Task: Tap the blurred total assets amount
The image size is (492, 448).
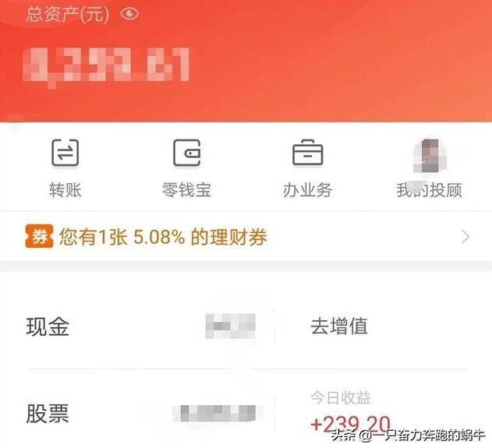Action: click(x=106, y=66)
